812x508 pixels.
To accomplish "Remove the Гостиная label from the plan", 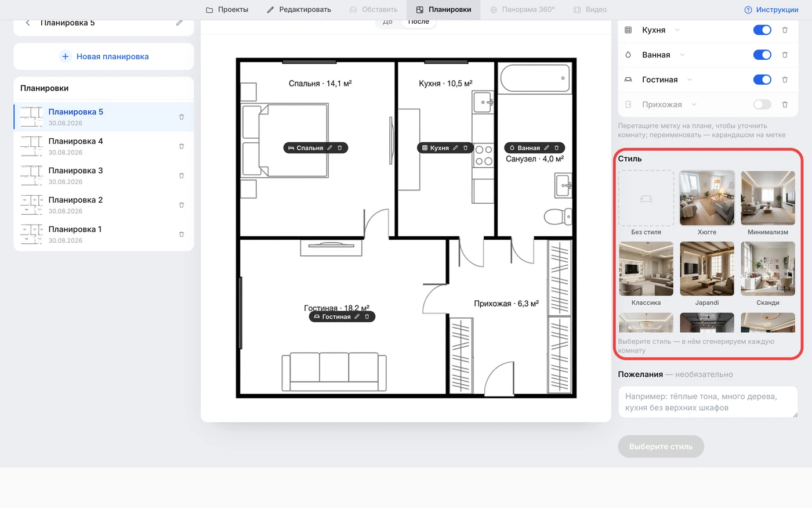I will (367, 316).
